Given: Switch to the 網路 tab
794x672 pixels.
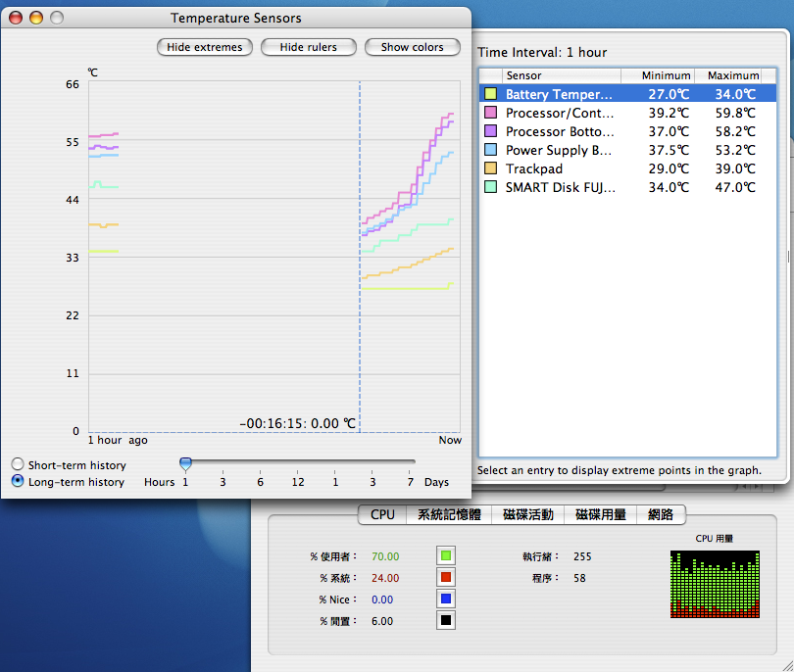Looking at the screenshot, I should (x=661, y=514).
